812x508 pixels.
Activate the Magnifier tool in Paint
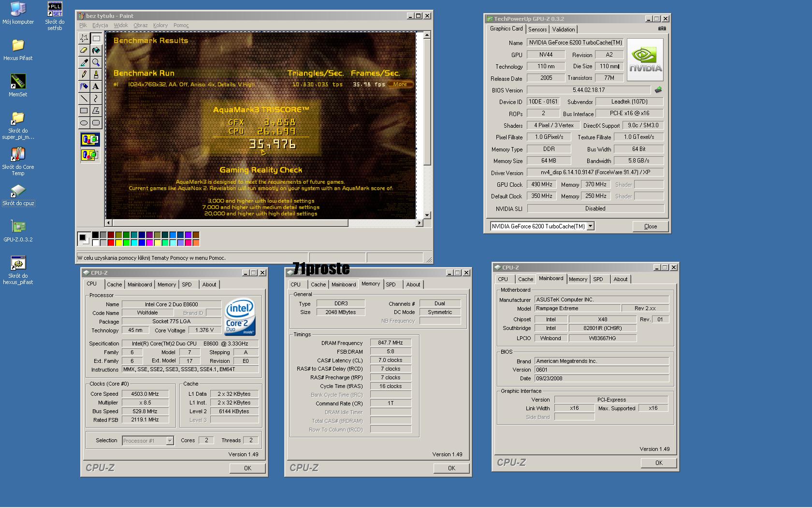[96, 62]
